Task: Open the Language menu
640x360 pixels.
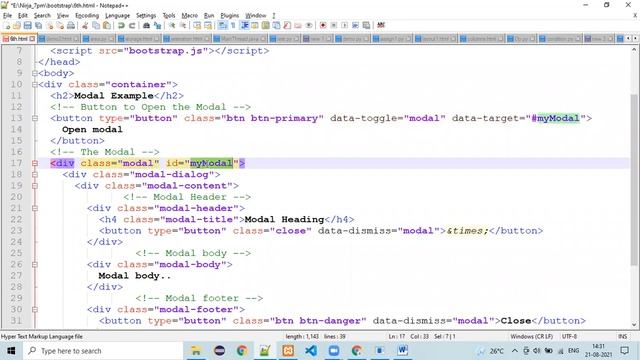Action: [117, 16]
